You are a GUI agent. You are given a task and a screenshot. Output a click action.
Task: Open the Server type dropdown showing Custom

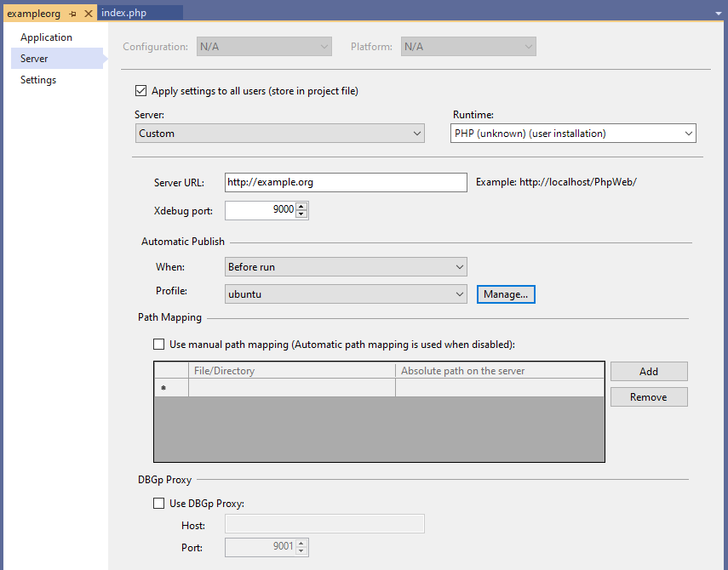(x=280, y=133)
